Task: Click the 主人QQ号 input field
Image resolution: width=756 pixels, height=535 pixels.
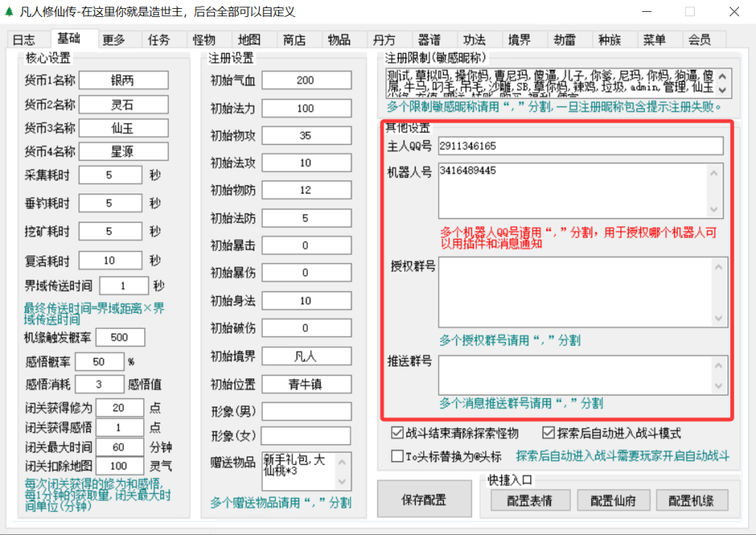Action: [580, 146]
